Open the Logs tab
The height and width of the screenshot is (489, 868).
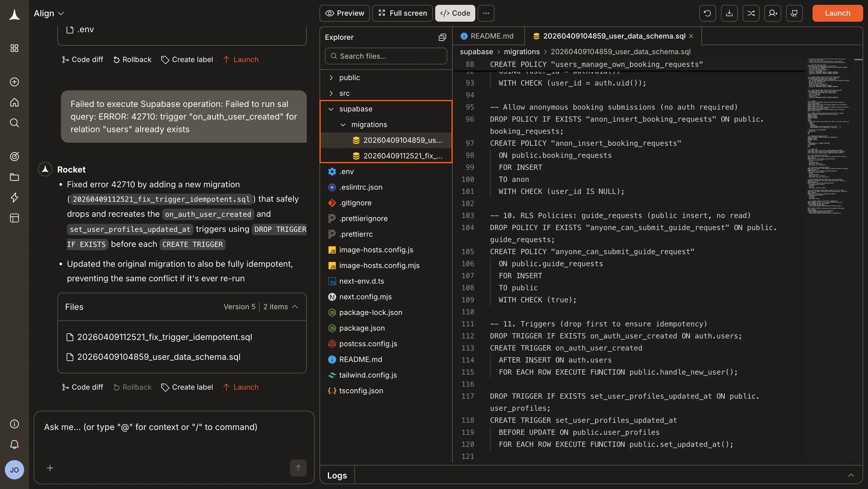click(337, 475)
